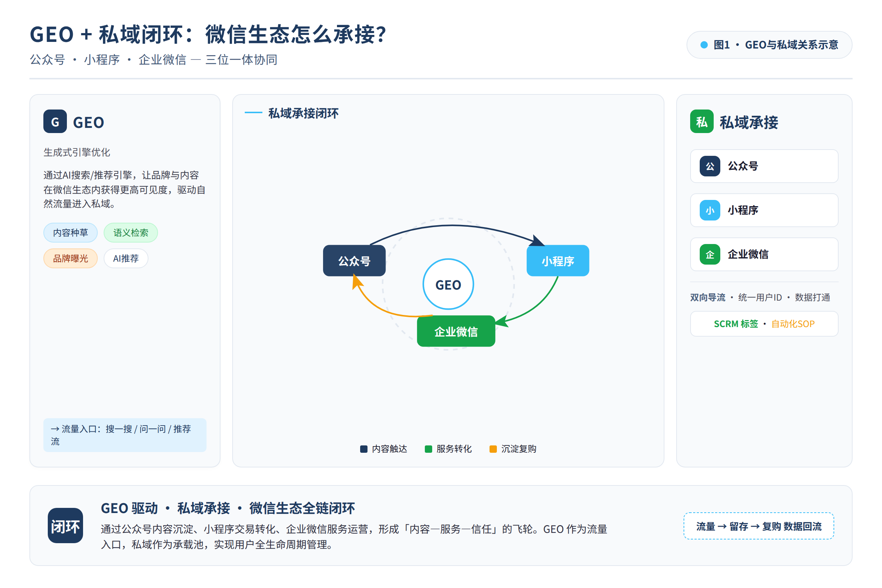Select the AI推荐 tag
This screenshot has height=588, width=882.
pos(126,259)
